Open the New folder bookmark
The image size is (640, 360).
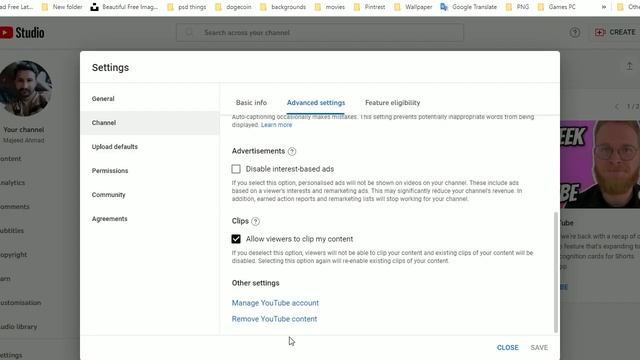[x=62, y=7]
